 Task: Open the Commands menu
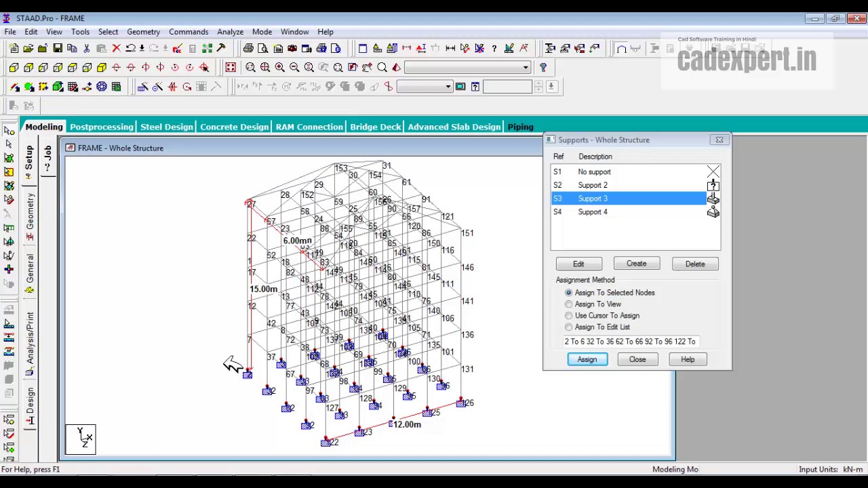(x=189, y=32)
